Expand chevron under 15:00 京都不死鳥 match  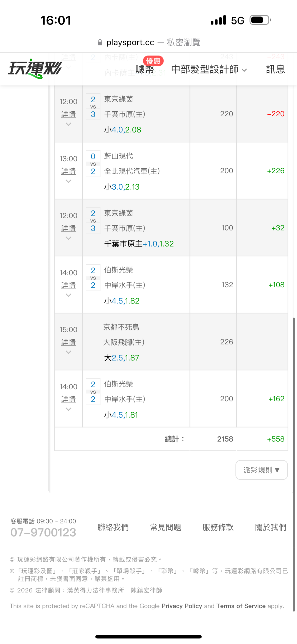click(68, 352)
